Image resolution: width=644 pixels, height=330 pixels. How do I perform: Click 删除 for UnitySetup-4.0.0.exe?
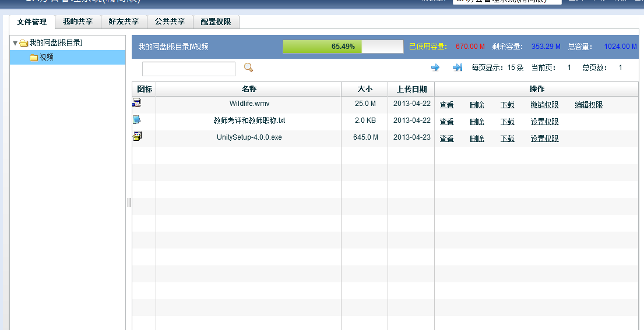pyautogui.click(x=477, y=139)
